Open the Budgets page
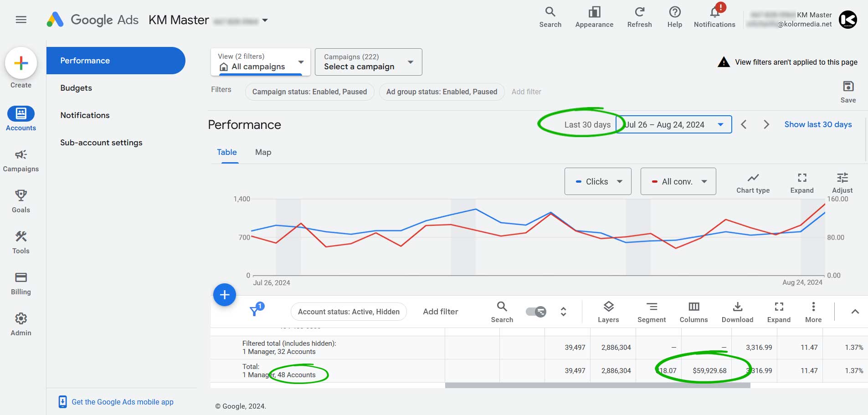The width and height of the screenshot is (868, 415). [x=76, y=88]
